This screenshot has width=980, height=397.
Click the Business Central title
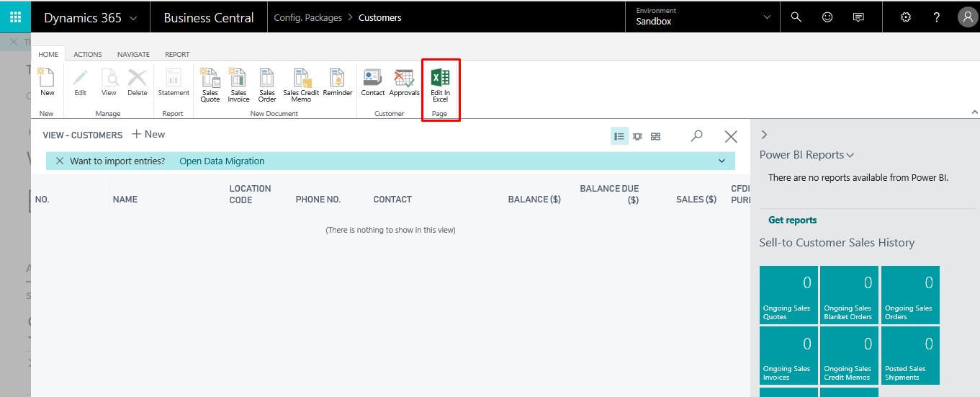click(x=209, y=18)
